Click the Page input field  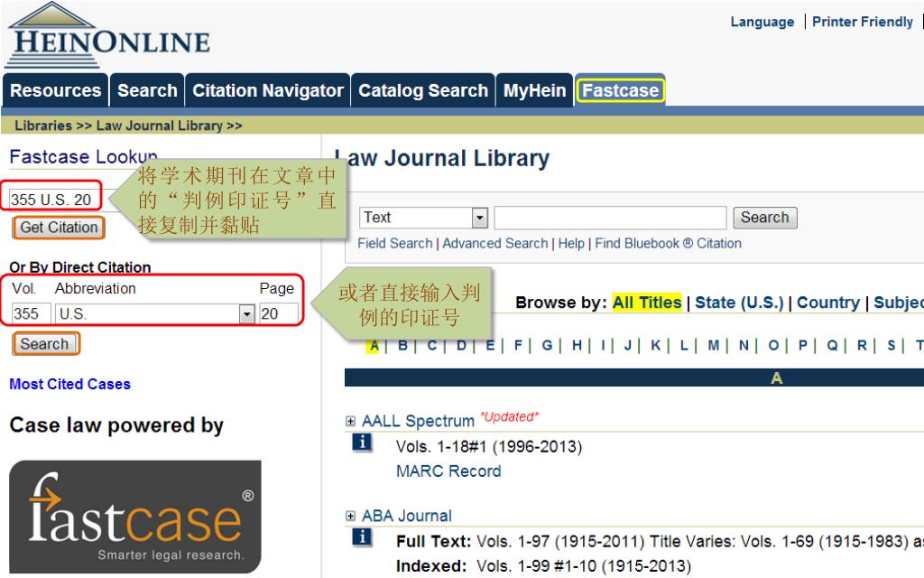(x=279, y=313)
